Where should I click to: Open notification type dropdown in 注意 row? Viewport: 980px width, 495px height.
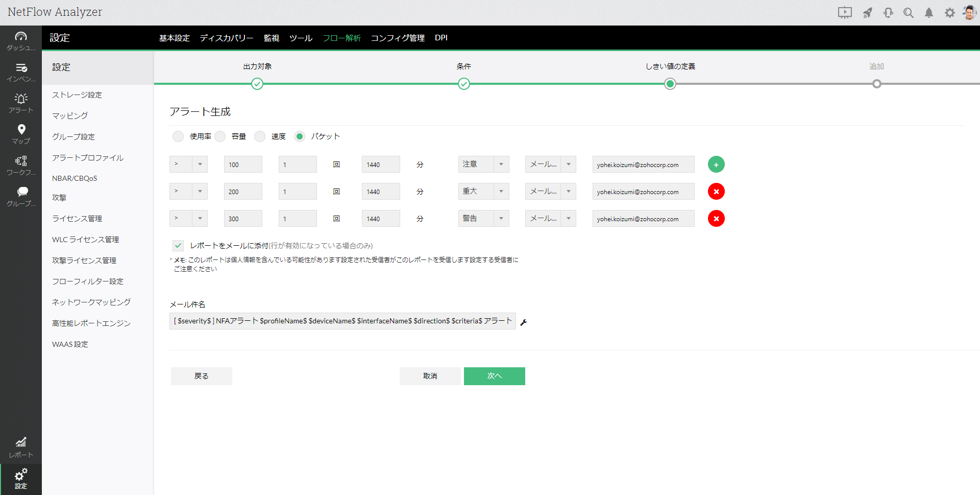click(550, 164)
